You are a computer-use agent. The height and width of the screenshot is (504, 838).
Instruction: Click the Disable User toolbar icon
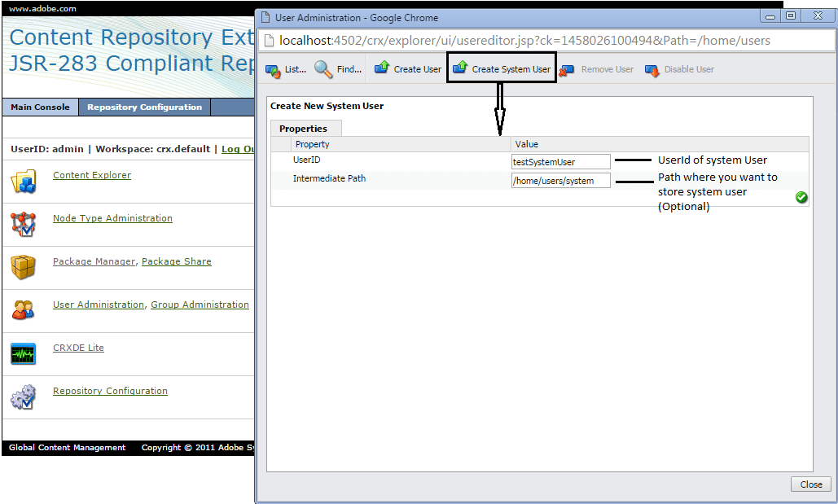click(652, 71)
